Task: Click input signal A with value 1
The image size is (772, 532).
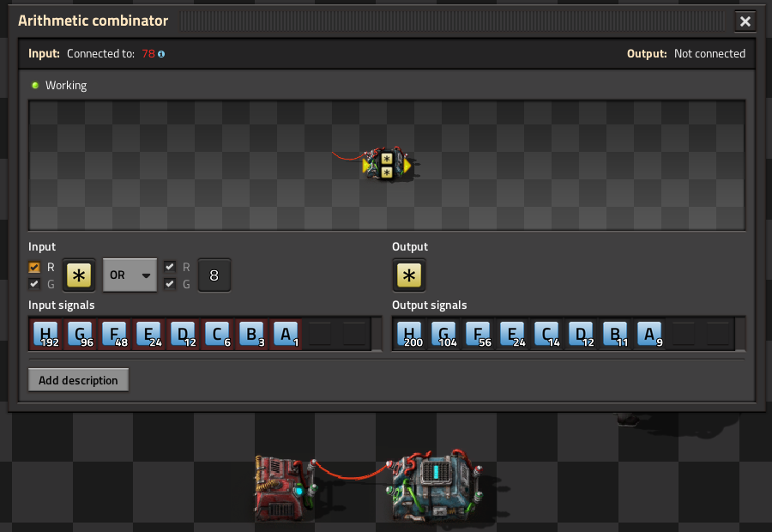Action: [x=286, y=334]
